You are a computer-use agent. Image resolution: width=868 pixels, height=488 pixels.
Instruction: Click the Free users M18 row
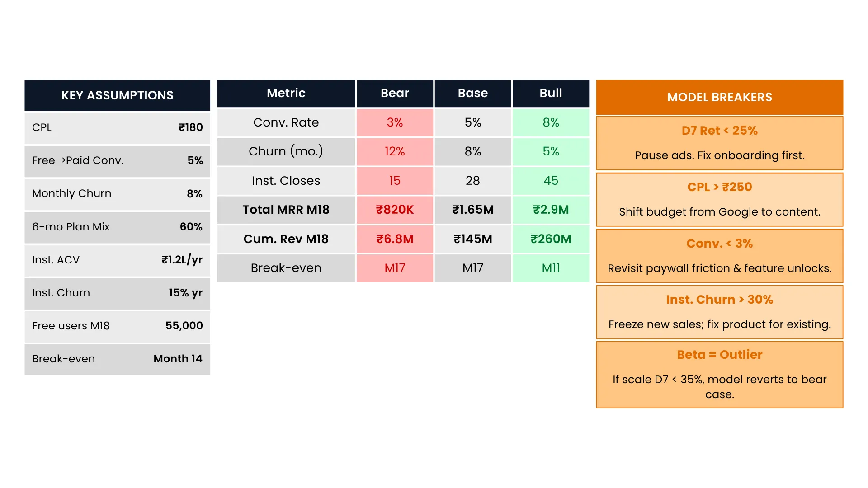(x=117, y=326)
